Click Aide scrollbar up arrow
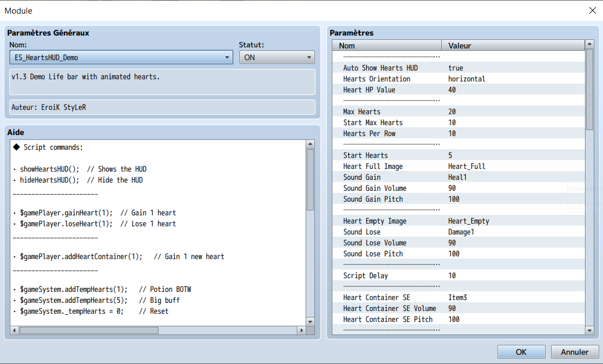Screen dimensions: 603x364 click(311, 144)
